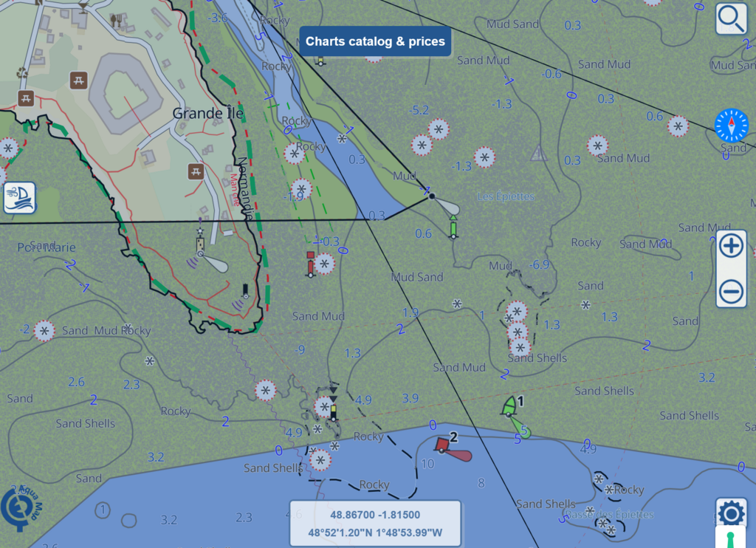Viewport: 756px width, 548px height.
Task: Click the 3.9 depth sounding
Action: [410, 398]
